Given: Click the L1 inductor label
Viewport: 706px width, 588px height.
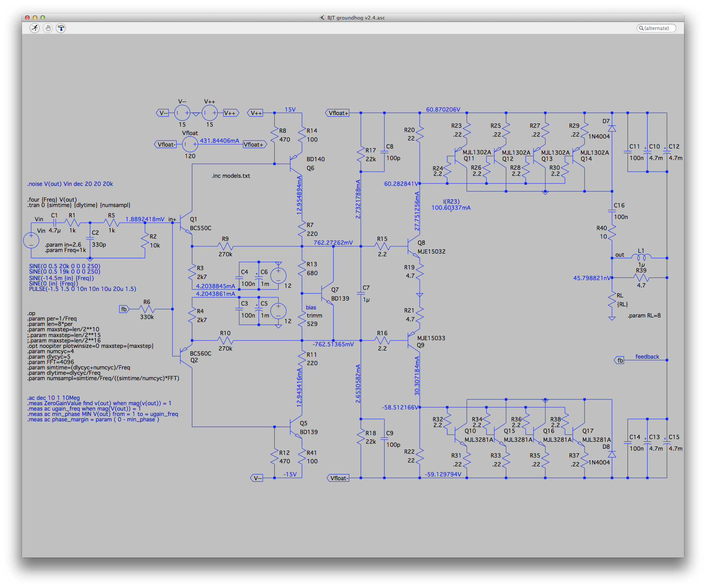Looking at the screenshot, I should [x=641, y=251].
